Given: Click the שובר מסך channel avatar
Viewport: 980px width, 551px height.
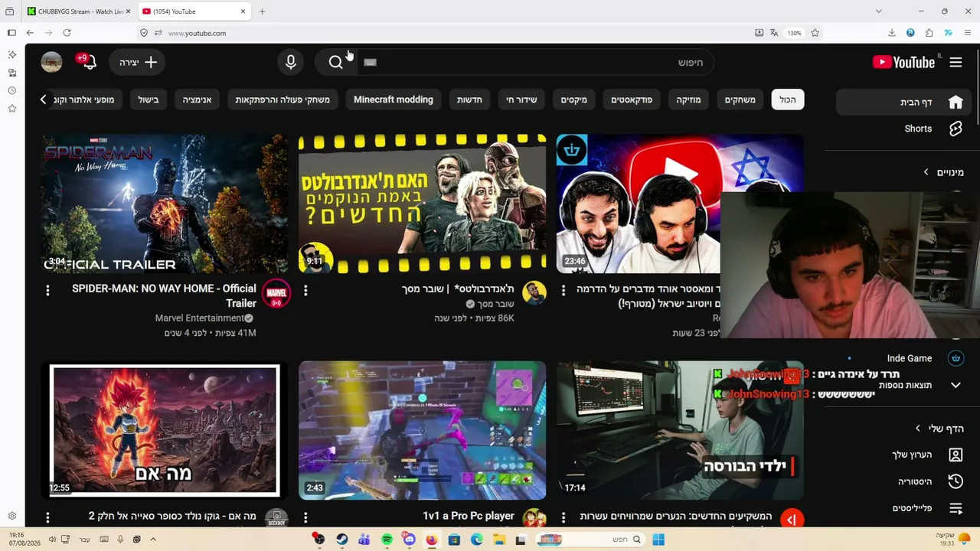Looking at the screenshot, I should tap(534, 293).
